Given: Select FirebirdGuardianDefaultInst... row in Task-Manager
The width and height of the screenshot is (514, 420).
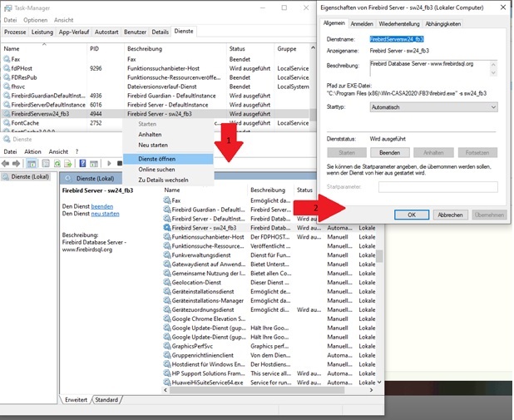Looking at the screenshot, I should [155, 96].
